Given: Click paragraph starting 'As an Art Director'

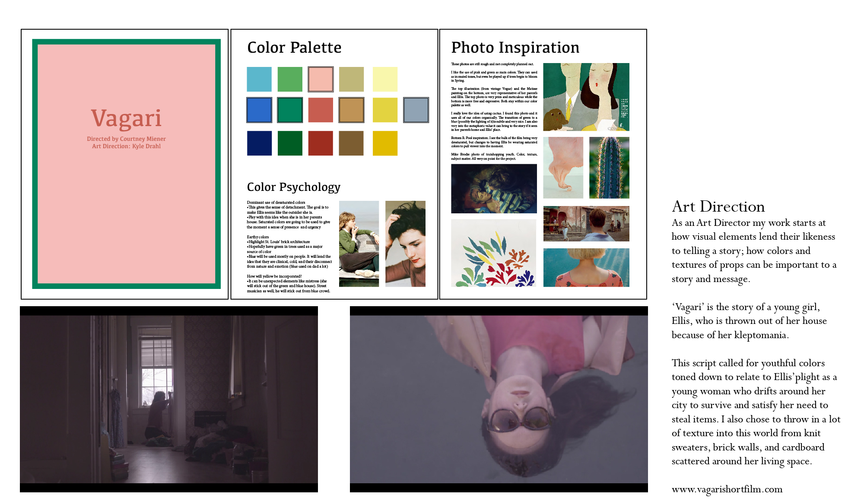Looking at the screenshot, I should pyautogui.click(x=754, y=251).
